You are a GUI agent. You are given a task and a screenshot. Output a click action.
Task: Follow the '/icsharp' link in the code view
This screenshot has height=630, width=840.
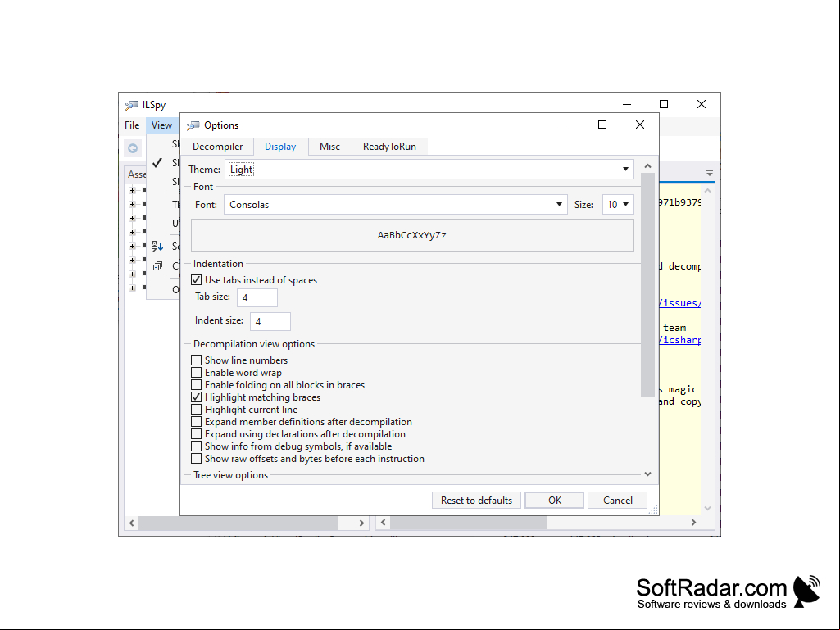pos(679,340)
